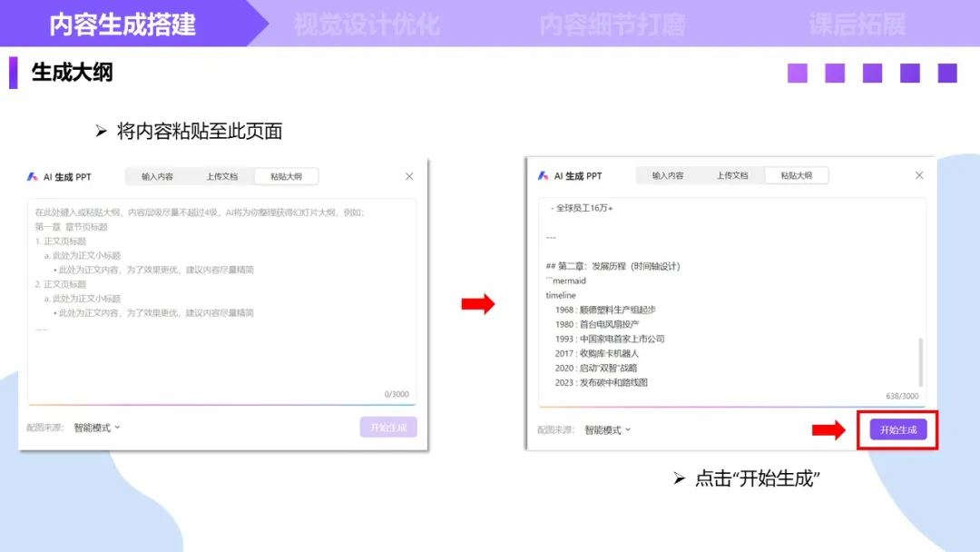Click the line '2020 : 启动"双智"战略'
Image resolution: width=980 pixels, height=552 pixels.
596,369
